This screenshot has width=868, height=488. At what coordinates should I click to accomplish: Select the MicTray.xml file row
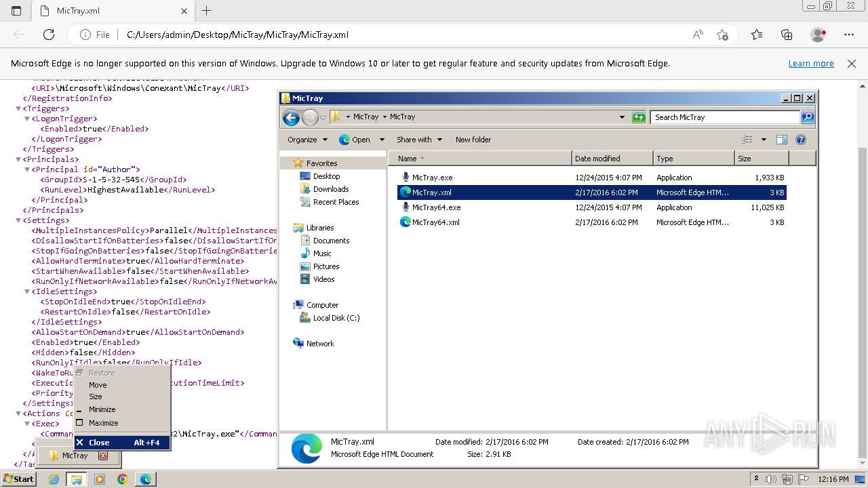(x=592, y=192)
